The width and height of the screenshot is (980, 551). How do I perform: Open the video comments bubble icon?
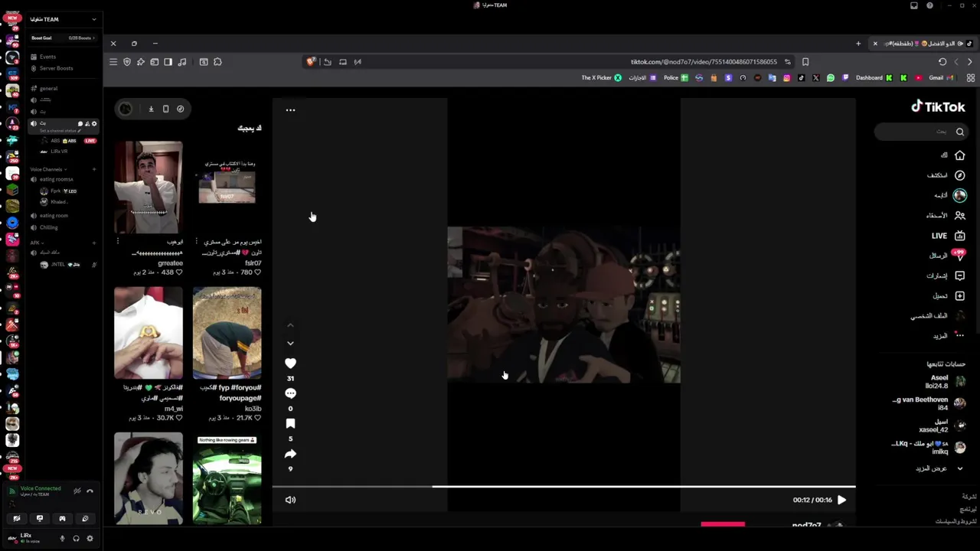[x=290, y=393]
